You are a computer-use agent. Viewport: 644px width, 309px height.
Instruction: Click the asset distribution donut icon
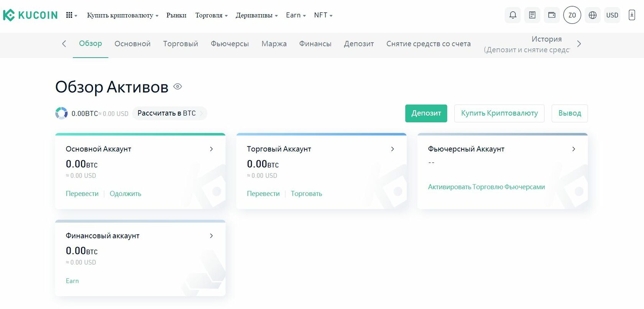[x=61, y=113]
